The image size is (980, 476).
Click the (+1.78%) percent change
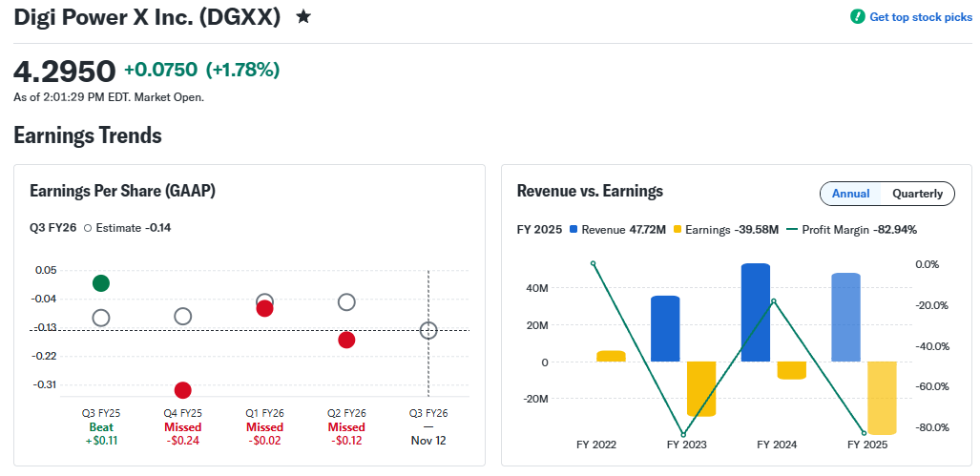[x=242, y=70]
